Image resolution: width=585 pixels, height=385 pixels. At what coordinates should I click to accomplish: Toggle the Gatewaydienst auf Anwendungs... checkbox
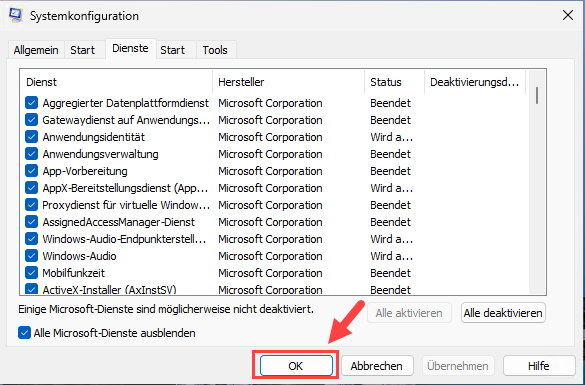click(x=31, y=120)
